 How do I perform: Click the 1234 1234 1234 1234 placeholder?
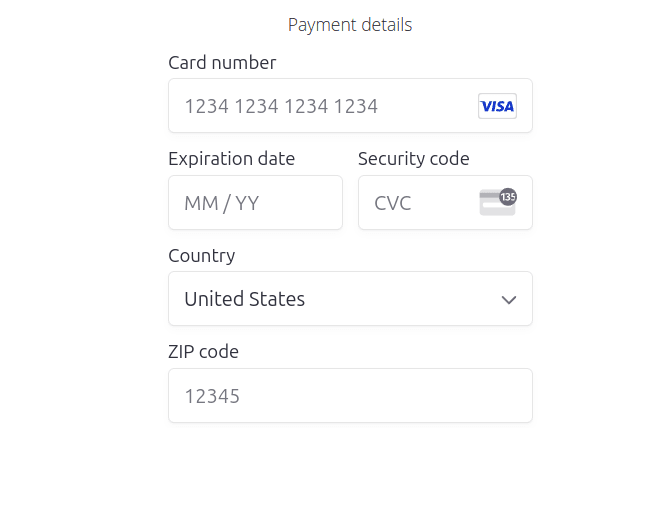pos(281,106)
